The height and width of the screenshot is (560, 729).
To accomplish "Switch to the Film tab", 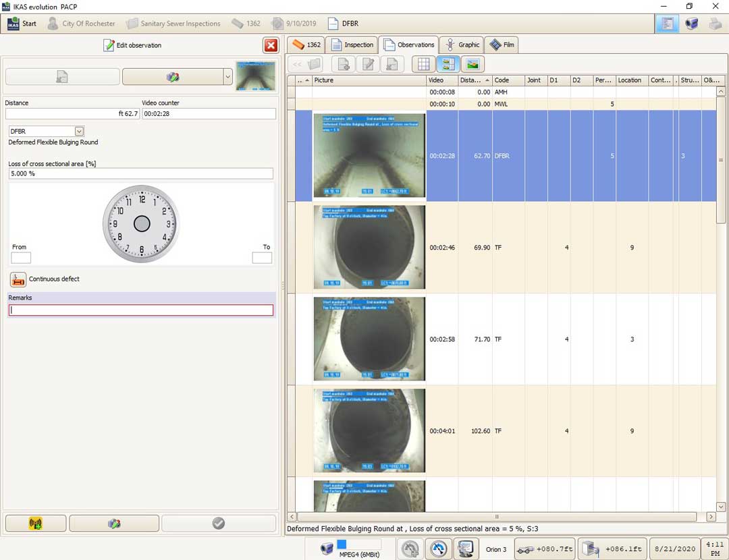I will point(502,45).
